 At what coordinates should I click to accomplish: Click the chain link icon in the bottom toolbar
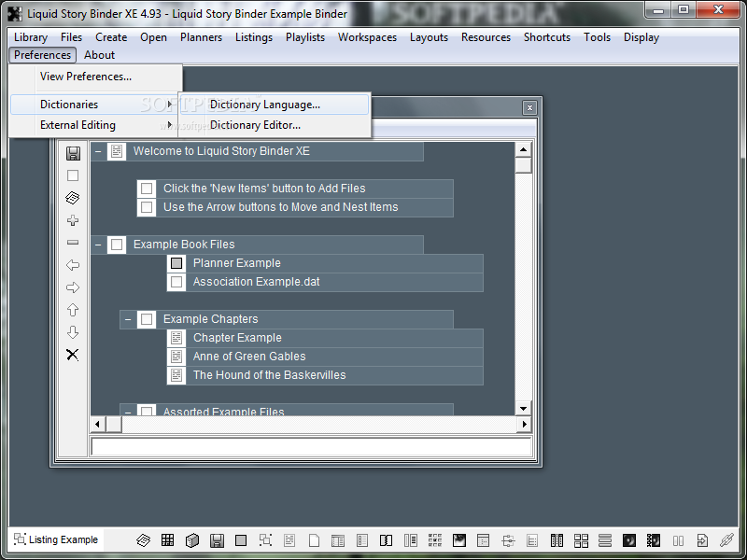click(x=726, y=540)
